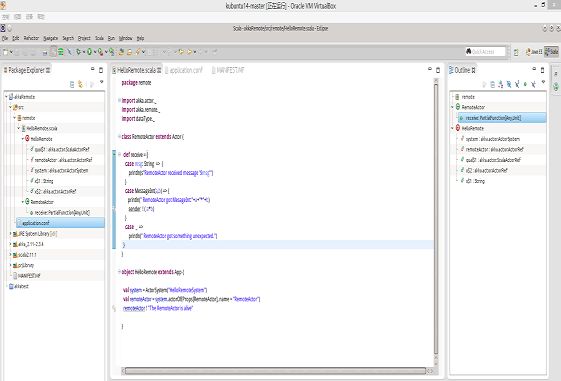The image size is (561, 381).
Task: Select MANIFEST.MF in Package Explorer
Action: 29,276
